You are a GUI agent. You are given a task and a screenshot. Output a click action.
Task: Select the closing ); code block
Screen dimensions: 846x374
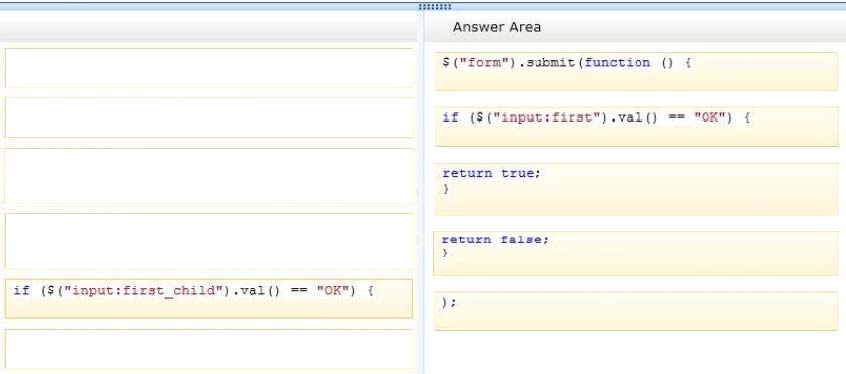636,311
